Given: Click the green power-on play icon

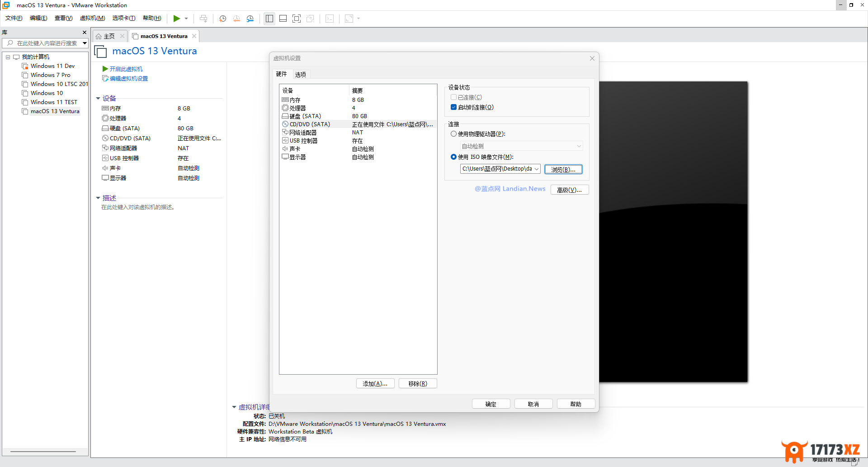Looking at the screenshot, I should tap(176, 19).
